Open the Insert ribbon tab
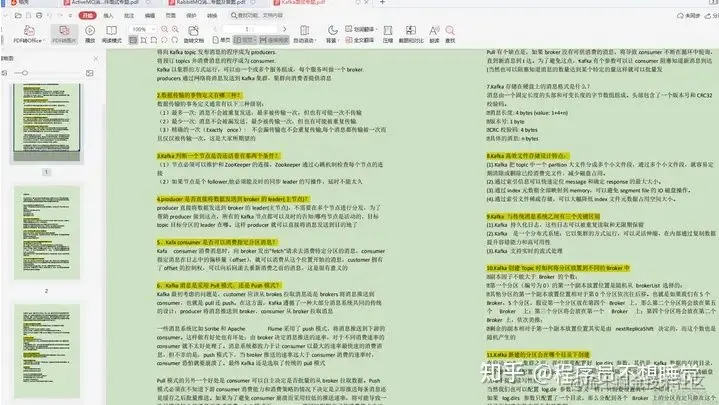The image size is (719, 405). point(108,16)
